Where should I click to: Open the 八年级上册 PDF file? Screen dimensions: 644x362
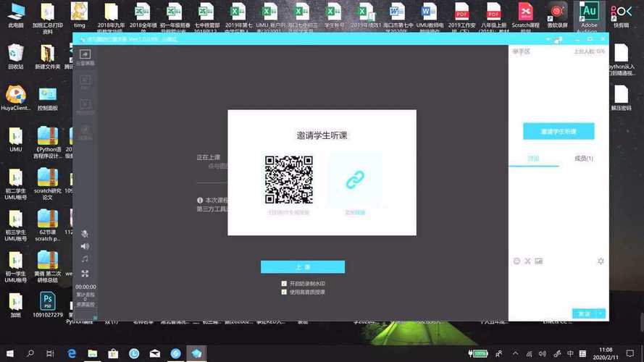click(493, 17)
